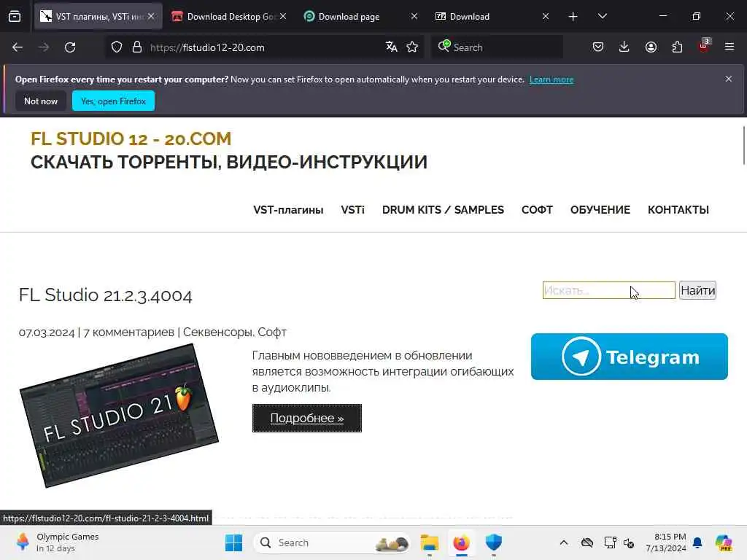The height and width of the screenshot is (560, 747).
Task: Select the VST плагины, VSTi tab
Action: [x=98, y=17]
